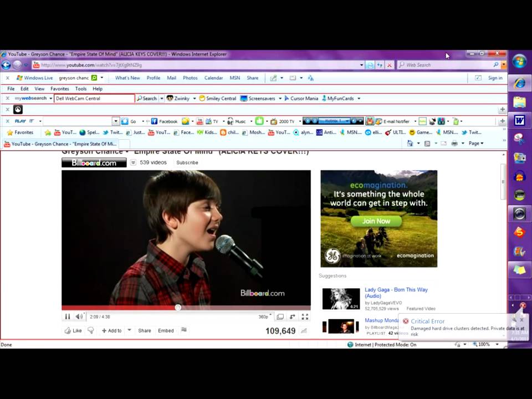The width and height of the screenshot is (532, 399).
Task: Open Lady Gaga - Born This Way link
Action: pos(396,293)
